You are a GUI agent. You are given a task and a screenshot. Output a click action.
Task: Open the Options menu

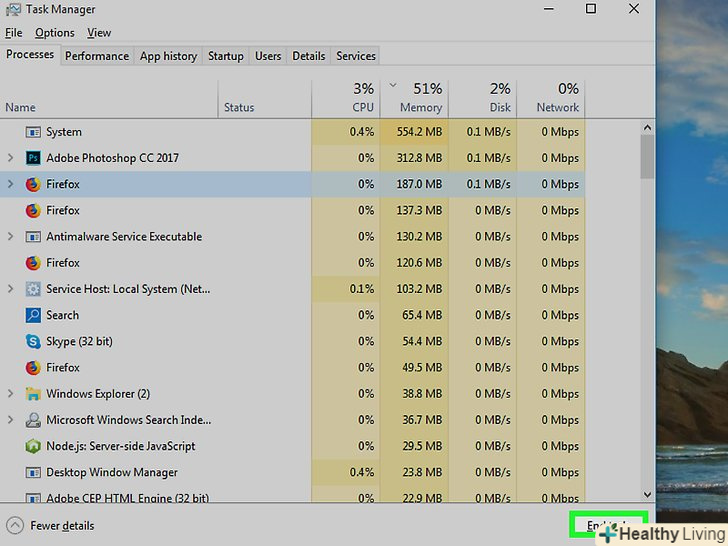coord(55,33)
